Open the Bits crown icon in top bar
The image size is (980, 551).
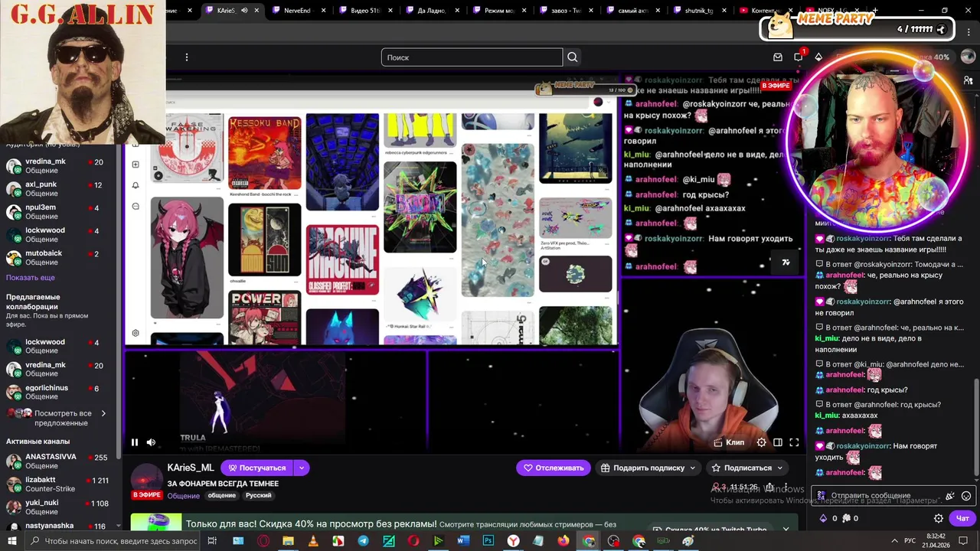pyautogui.click(x=818, y=57)
